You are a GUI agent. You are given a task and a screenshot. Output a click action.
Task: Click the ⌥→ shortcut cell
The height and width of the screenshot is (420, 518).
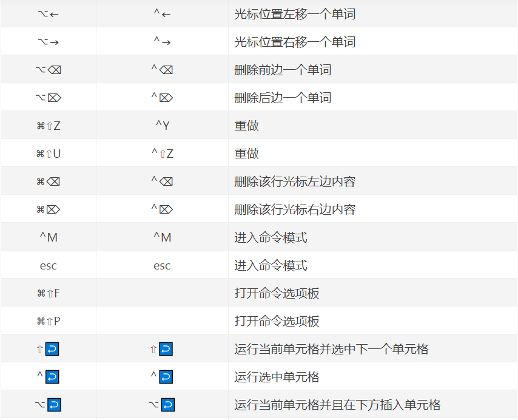[x=49, y=42]
